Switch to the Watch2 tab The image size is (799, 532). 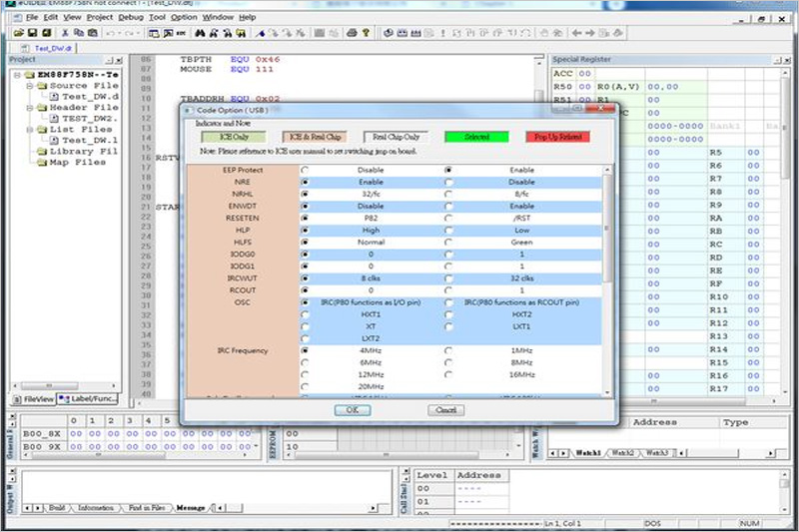point(621,453)
